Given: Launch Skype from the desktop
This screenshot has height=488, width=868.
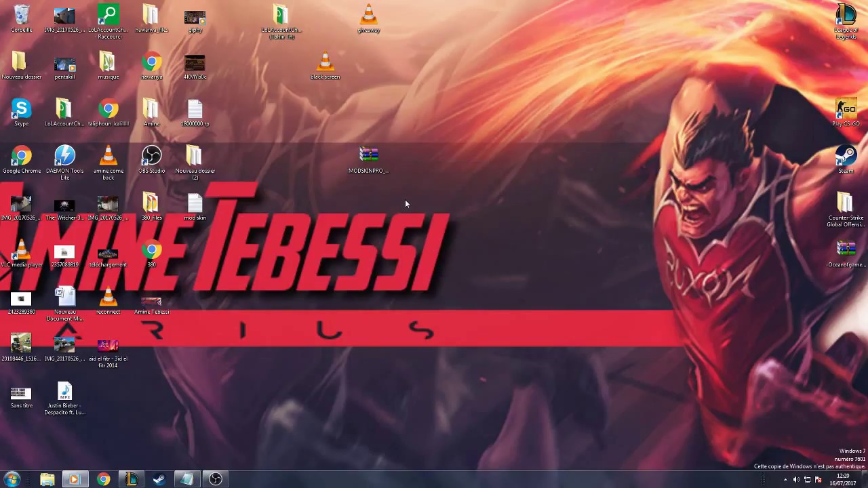Looking at the screenshot, I should 22,113.
